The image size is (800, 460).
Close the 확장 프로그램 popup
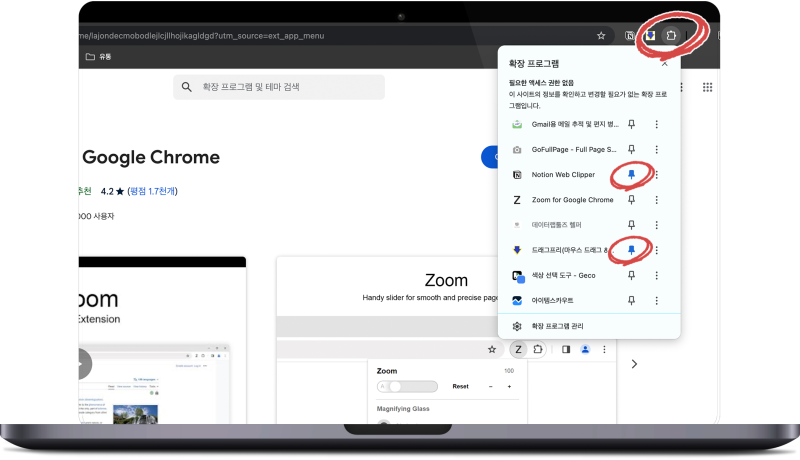(664, 64)
